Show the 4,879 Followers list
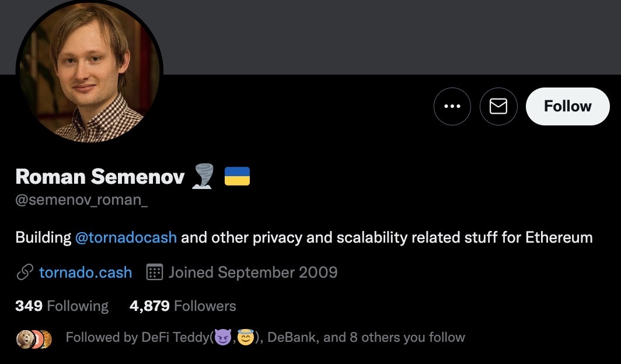Screen dimensions: 621x364 tap(183, 306)
